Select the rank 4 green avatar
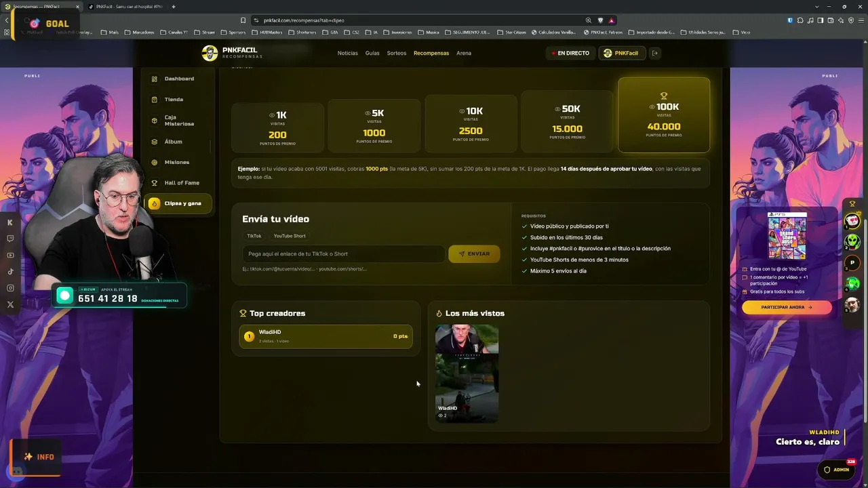The width and height of the screenshot is (868, 488). (852, 284)
